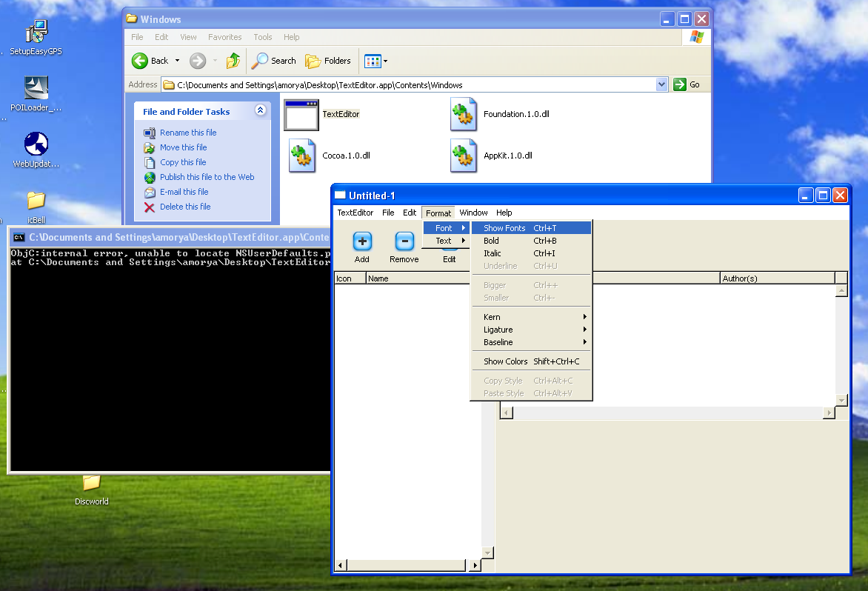This screenshot has width=868, height=591.
Task: Click the Icon column header
Action: coord(350,278)
